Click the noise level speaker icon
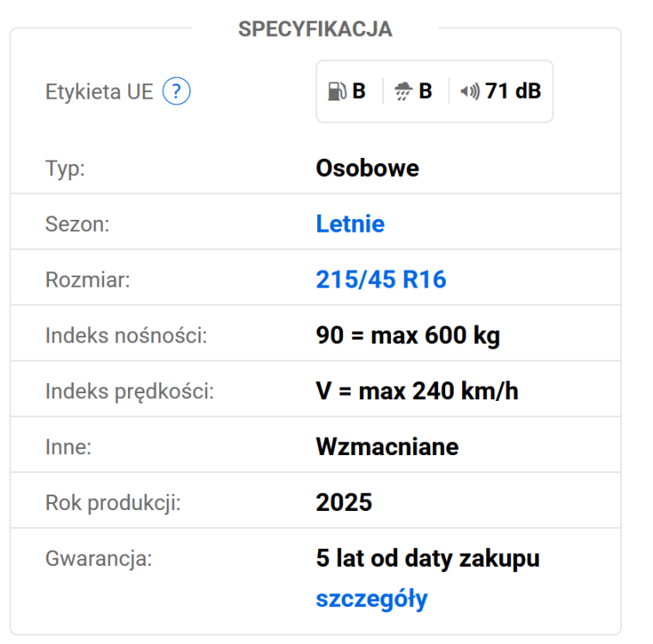This screenshot has width=653, height=644. point(470,91)
